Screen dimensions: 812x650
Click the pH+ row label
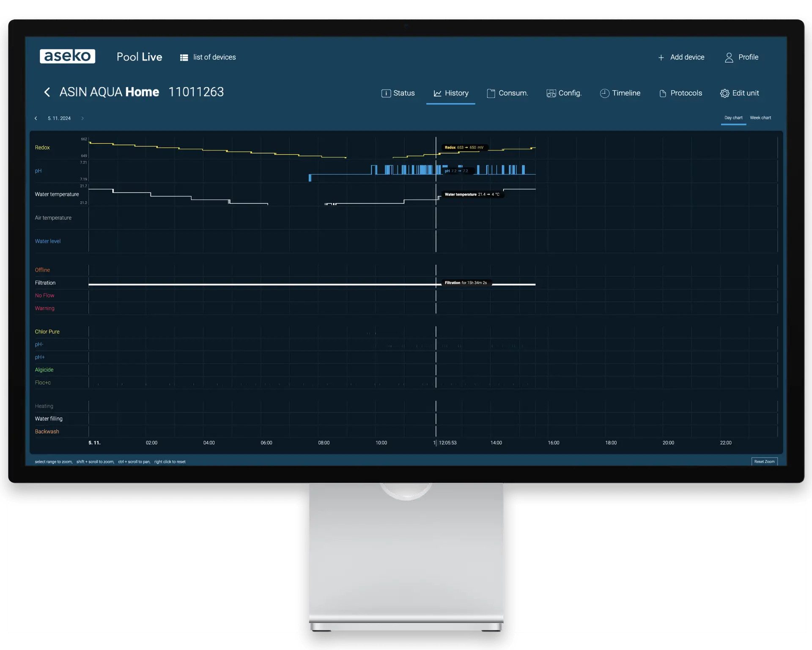(39, 357)
